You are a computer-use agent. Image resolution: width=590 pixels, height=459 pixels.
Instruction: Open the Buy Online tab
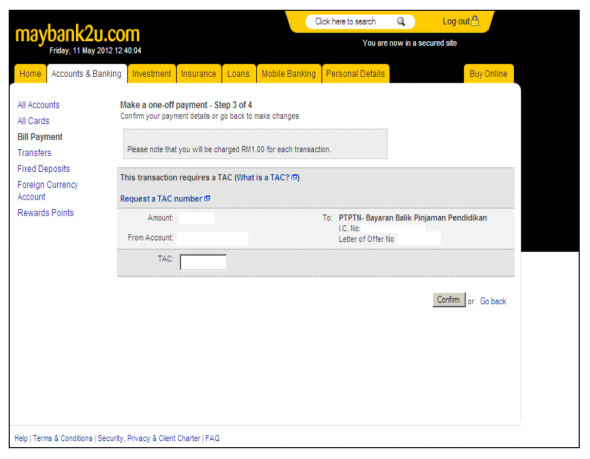tap(488, 74)
